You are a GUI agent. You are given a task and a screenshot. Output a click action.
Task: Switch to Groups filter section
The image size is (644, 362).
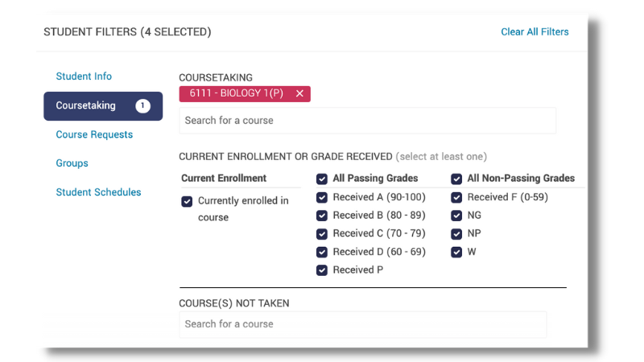point(72,163)
